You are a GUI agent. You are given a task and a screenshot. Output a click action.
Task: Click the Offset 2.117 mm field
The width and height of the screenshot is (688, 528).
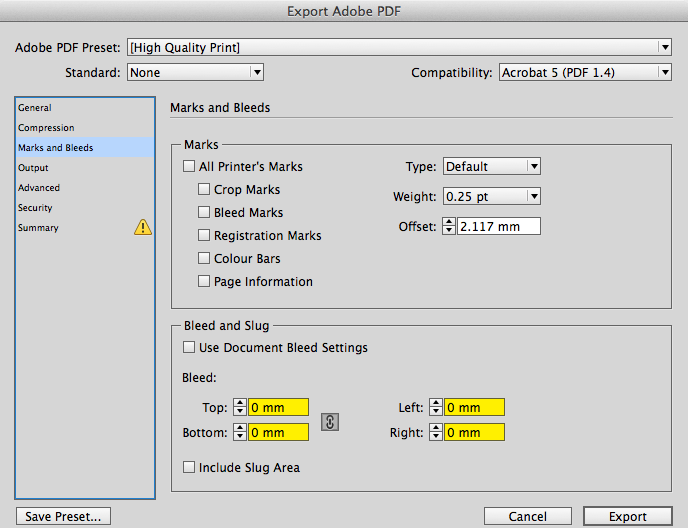[x=499, y=226]
